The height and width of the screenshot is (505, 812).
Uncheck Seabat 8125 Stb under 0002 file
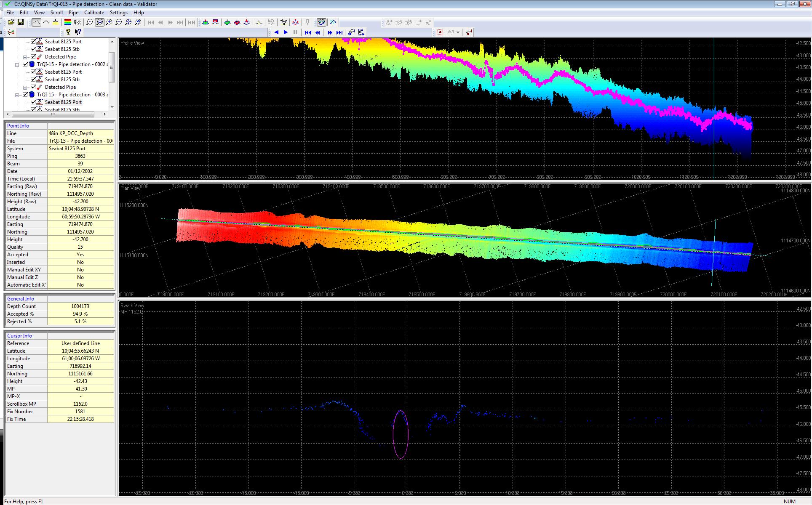(x=33, y=80)
